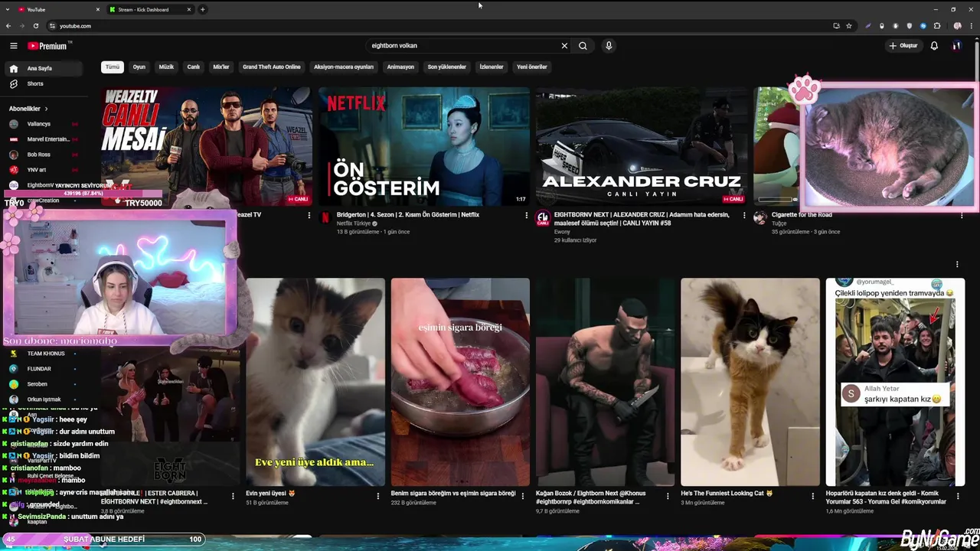Open options for sigara böreği short

523,496
